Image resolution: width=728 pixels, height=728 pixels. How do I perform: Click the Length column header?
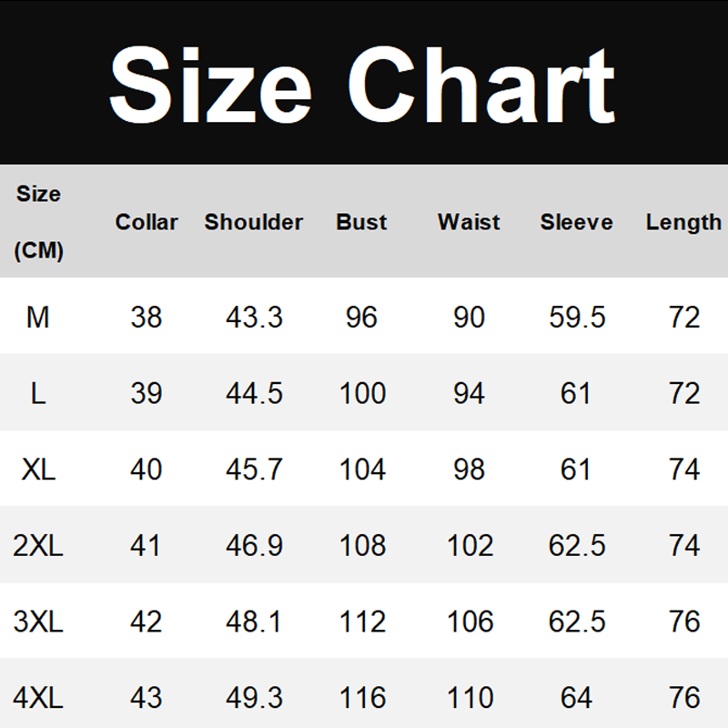(x=683, y=222)
